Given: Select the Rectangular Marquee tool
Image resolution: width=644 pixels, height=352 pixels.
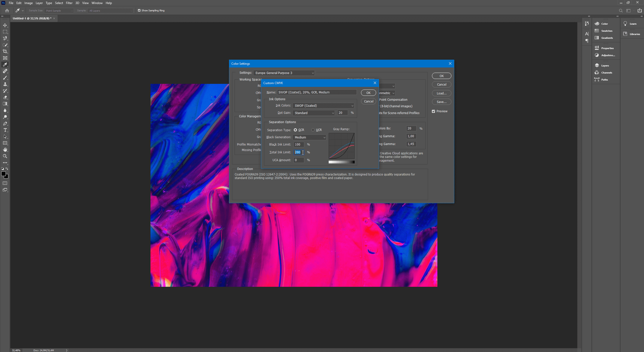Looking at the screenshot, I should pyautogui.click(x=5, y=32).
